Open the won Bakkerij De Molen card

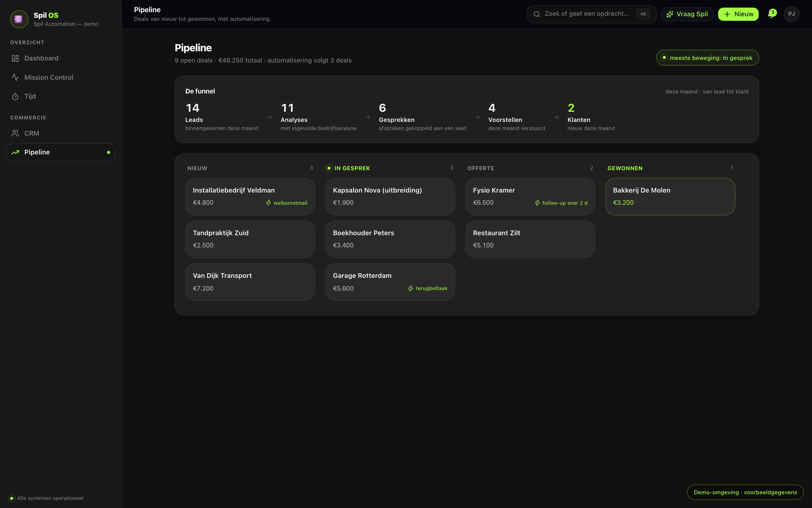pos(670,197)
